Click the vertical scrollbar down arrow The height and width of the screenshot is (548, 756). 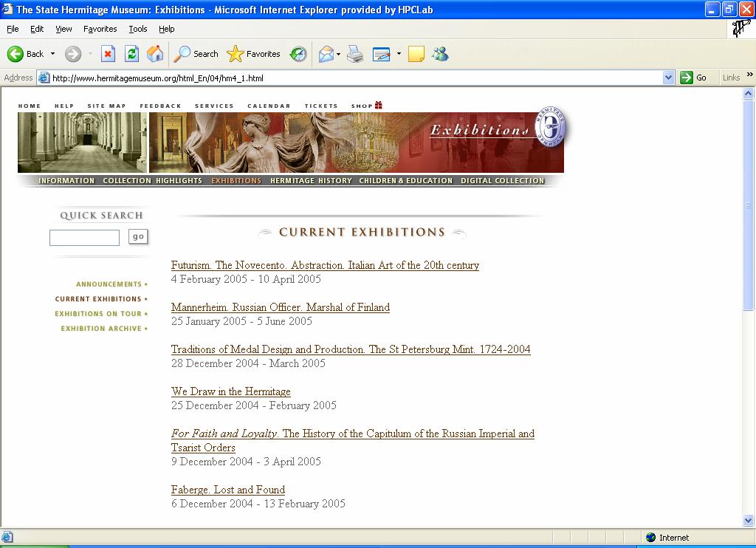point(749,520)
